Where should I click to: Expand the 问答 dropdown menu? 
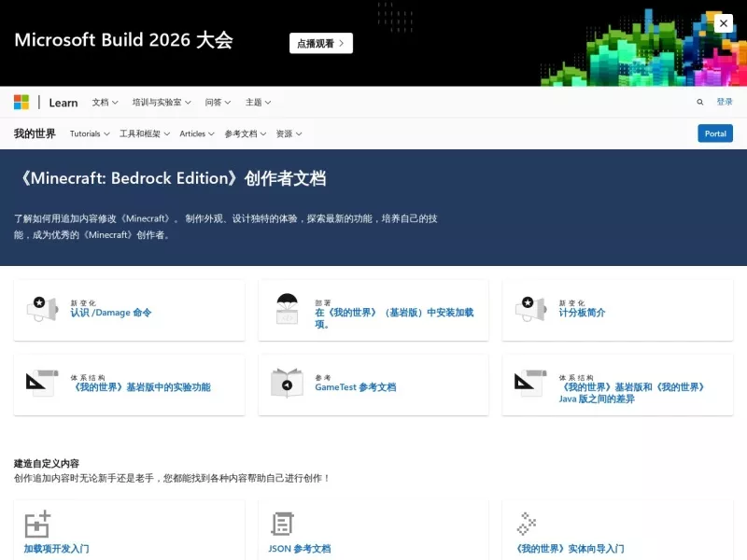point(218,102)
